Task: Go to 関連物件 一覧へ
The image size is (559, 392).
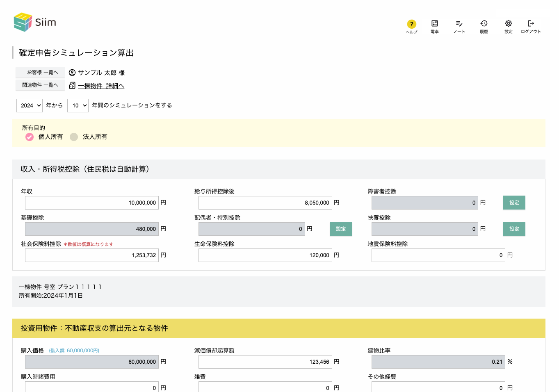Action: click(x=40, y=85)
